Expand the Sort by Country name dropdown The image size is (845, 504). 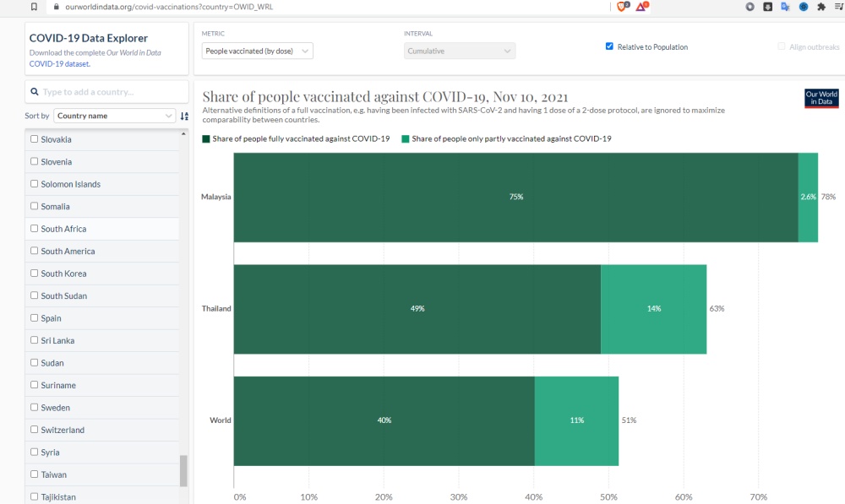pyautogui.click(x=115, y=116)
